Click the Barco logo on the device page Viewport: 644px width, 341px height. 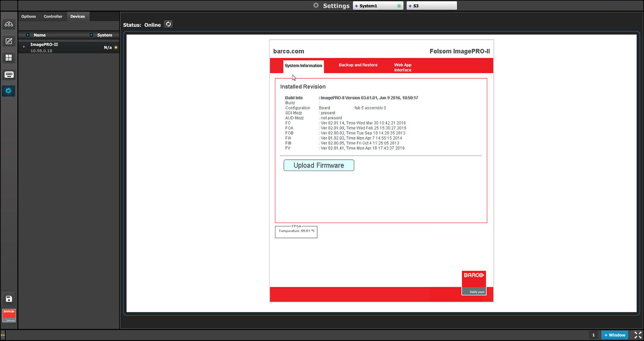[474, 283]
